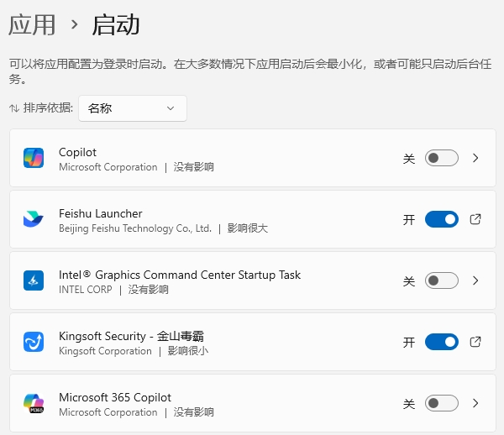
Task: Turn off Kingsoft Security startup toggle
Action: (x=442, y=342)
